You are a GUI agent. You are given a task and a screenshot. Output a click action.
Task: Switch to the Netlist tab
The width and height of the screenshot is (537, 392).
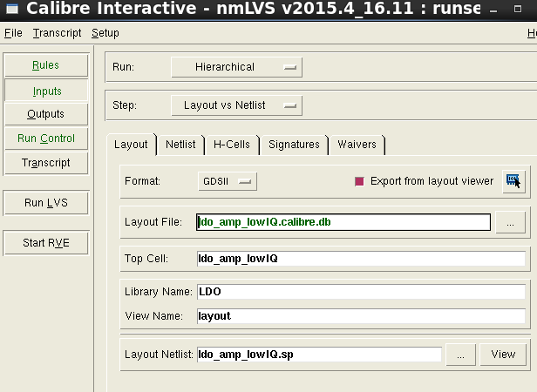[180, 145]
